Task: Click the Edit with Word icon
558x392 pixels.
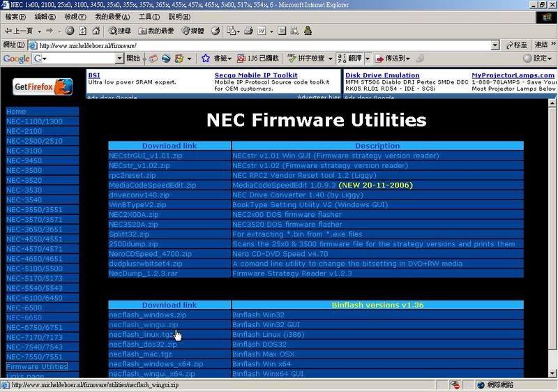Action: (x=262, y=31)
